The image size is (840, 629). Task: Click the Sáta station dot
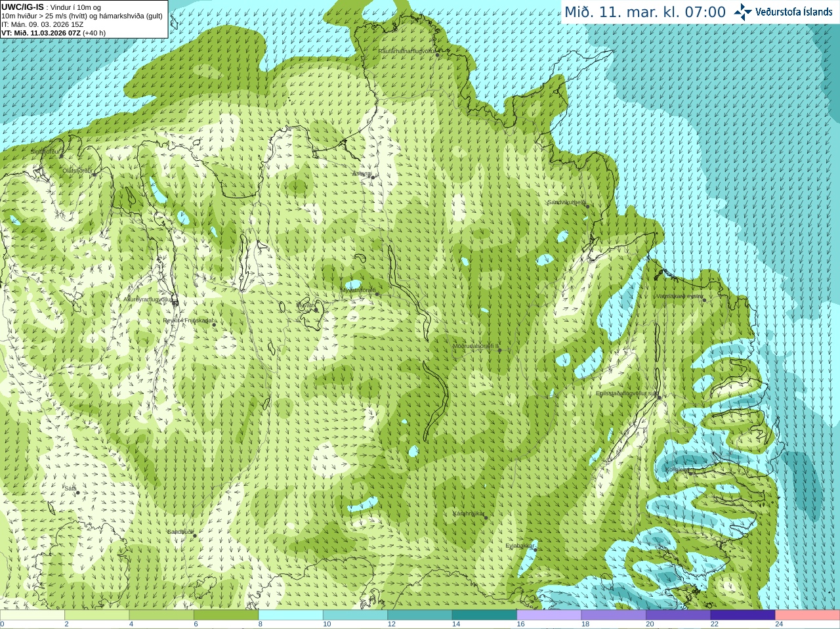[x=77, y=492]
